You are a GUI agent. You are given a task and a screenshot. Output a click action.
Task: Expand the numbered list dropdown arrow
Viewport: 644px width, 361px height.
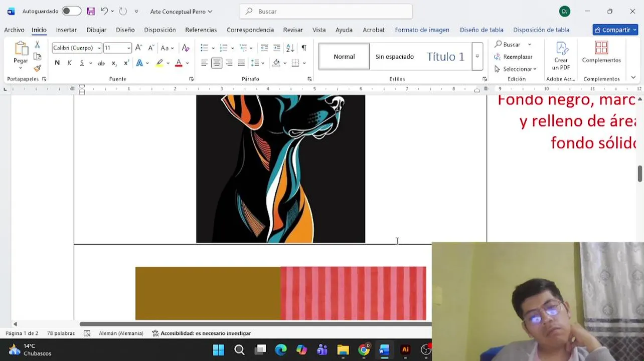point(232,48)
